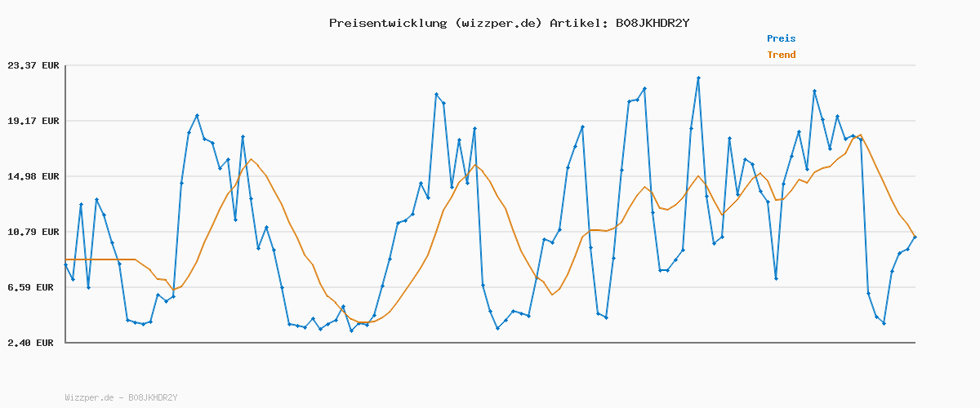Click the Wizzper.de watermark at bottom left
Screen dimensions: 980x408
(x=121, y=397)
